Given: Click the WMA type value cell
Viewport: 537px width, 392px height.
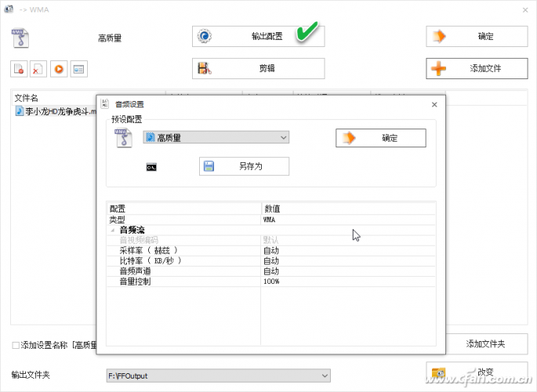Looking at the screenshot, I should click(x=348, y=220).
